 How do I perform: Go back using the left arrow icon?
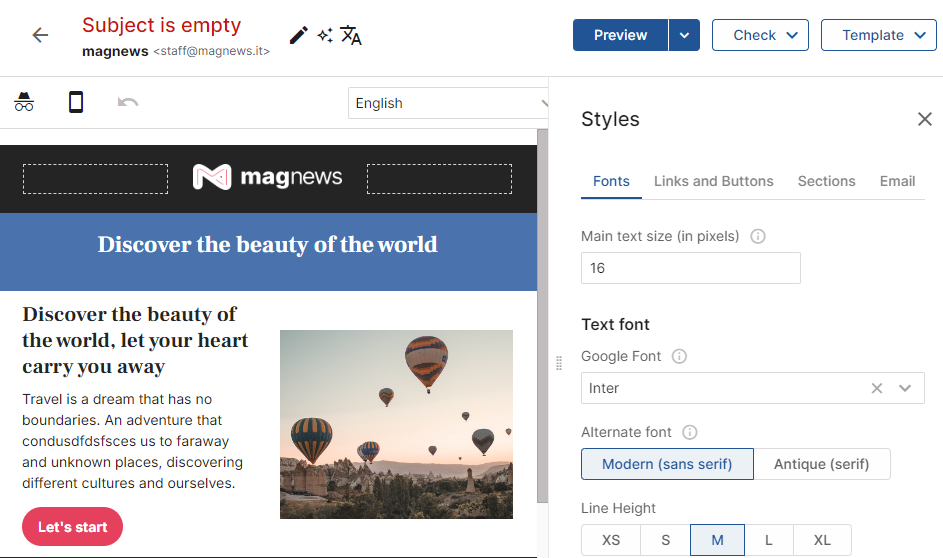40,35
